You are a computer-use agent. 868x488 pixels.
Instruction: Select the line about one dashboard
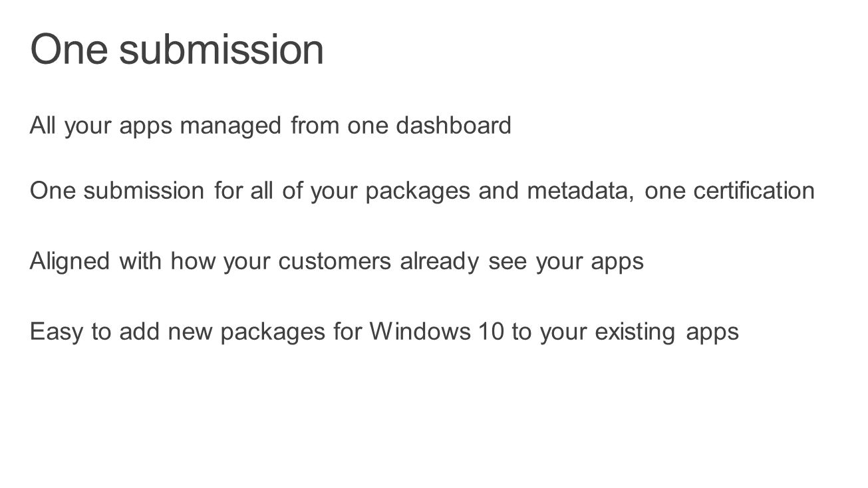click(x=271, y=126)
